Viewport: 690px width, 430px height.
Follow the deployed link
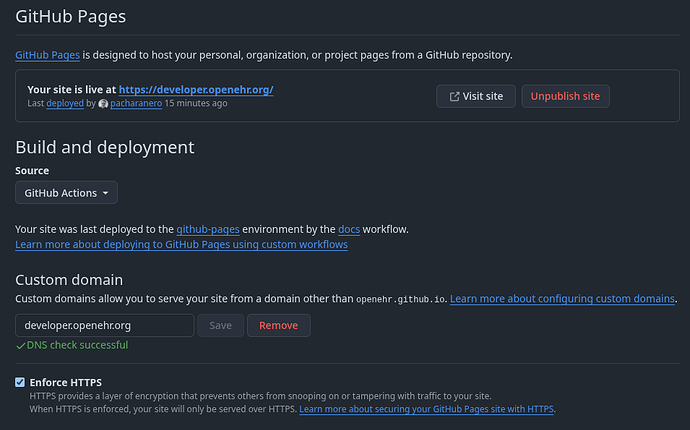click(65, 103)
